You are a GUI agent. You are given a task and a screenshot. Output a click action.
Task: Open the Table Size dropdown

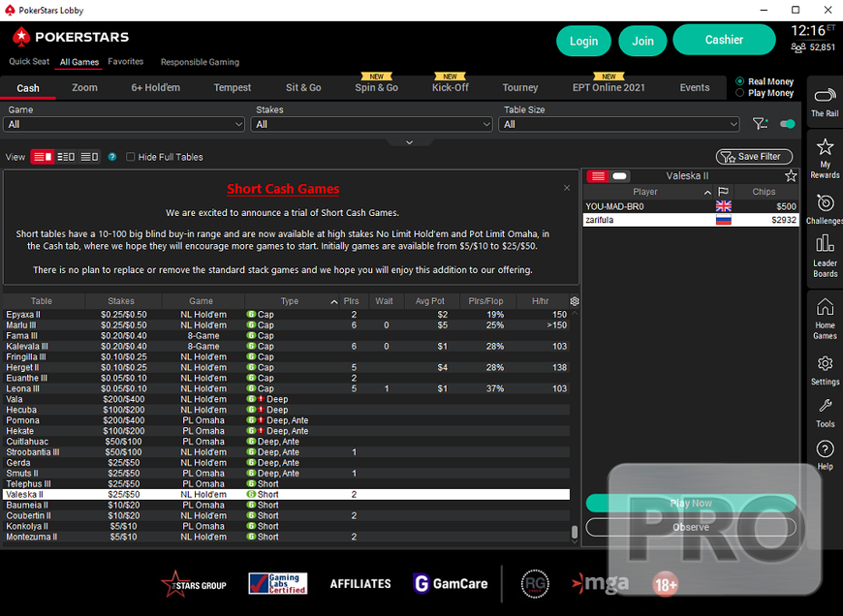(619, 124)
